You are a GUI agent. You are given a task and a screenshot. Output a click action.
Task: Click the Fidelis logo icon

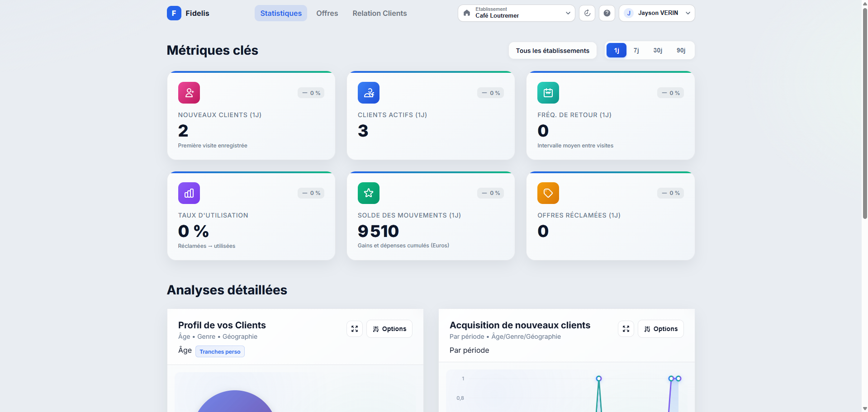(x=174, y=13)
